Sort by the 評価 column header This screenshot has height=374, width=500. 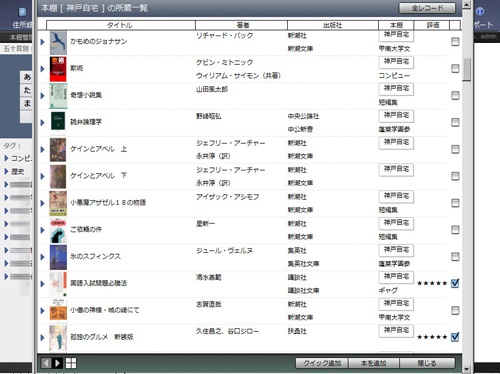432,25
